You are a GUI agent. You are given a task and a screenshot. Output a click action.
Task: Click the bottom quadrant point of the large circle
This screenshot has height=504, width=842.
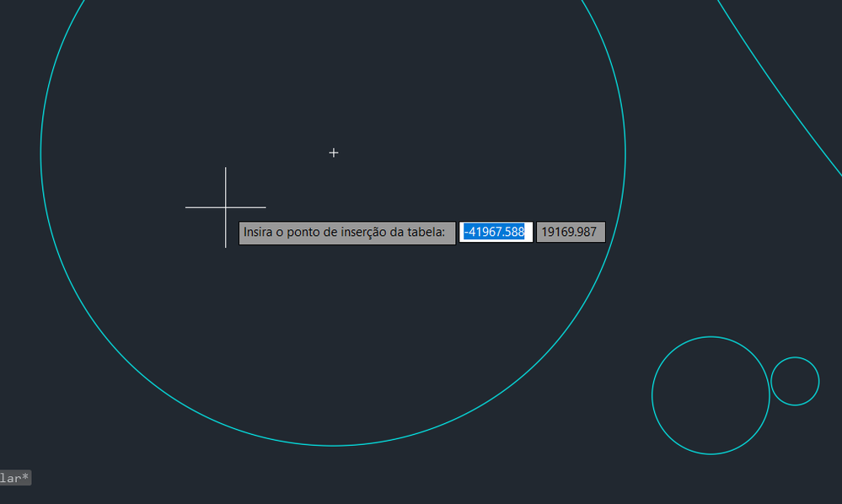(x=333, y=446)
